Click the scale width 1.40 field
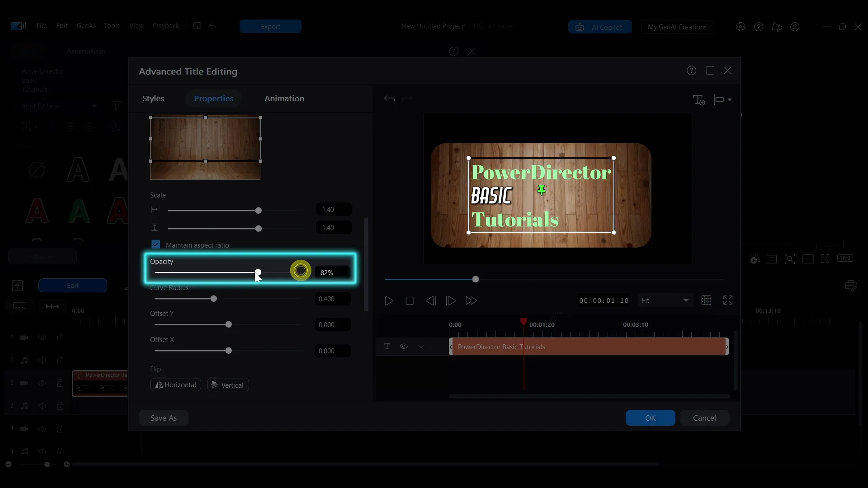The image size is (868, 488). [x=334, y=209]
